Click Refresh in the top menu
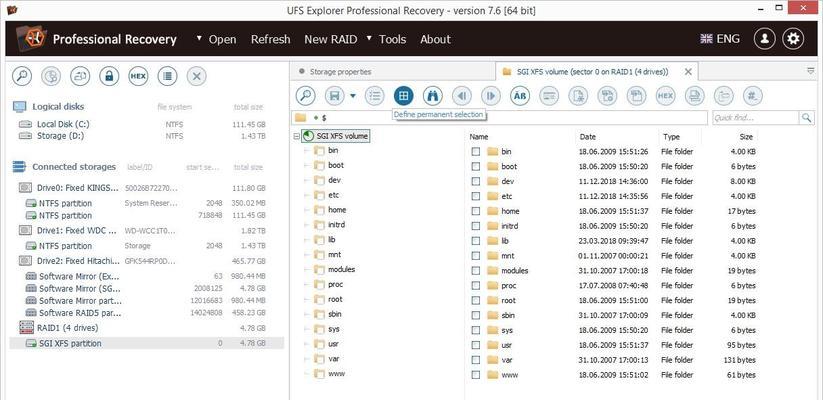Viewport: 823px width, 400px height. click(x=270, y=39)
